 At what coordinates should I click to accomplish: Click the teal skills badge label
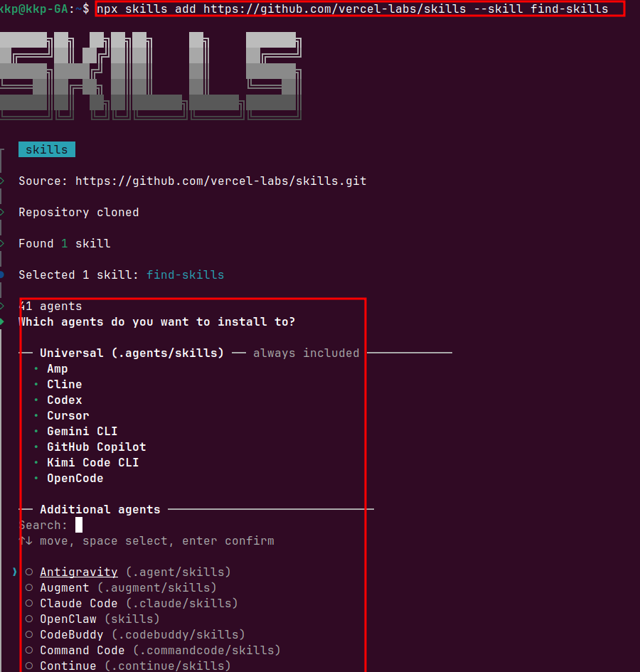(46, 149)
